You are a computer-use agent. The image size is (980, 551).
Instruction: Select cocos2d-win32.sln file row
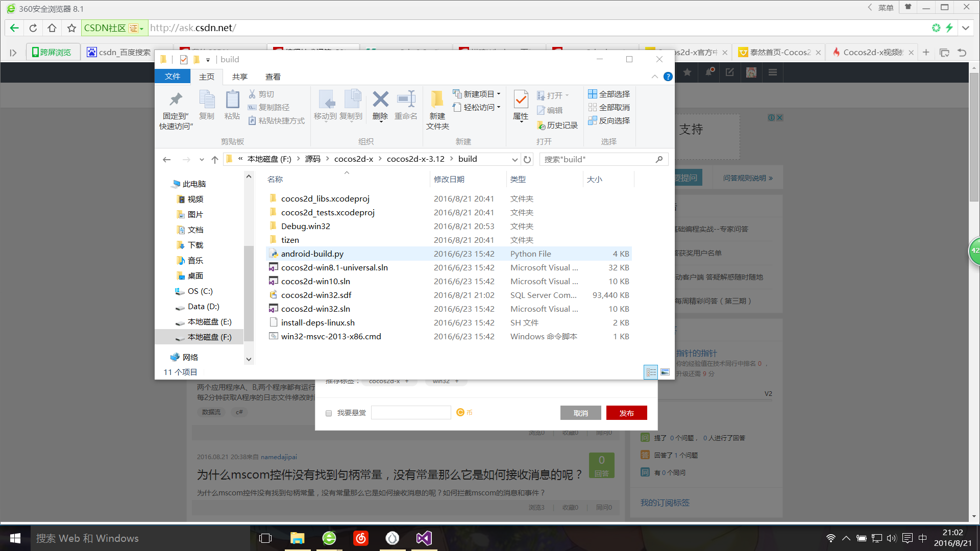tap(449, 309)
